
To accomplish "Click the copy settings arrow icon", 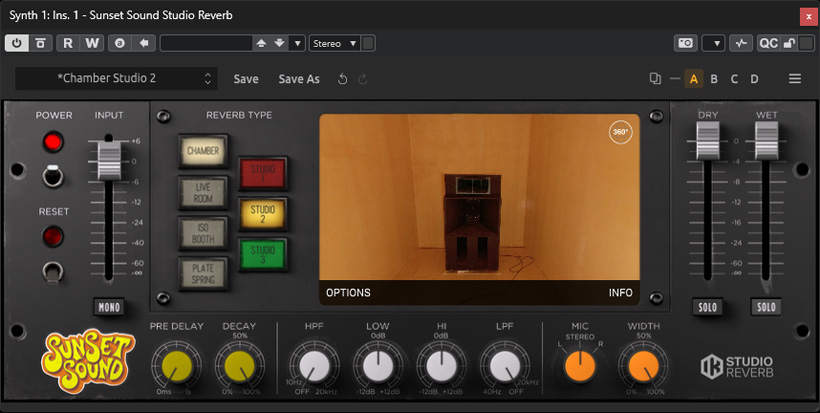I will 144,43.
